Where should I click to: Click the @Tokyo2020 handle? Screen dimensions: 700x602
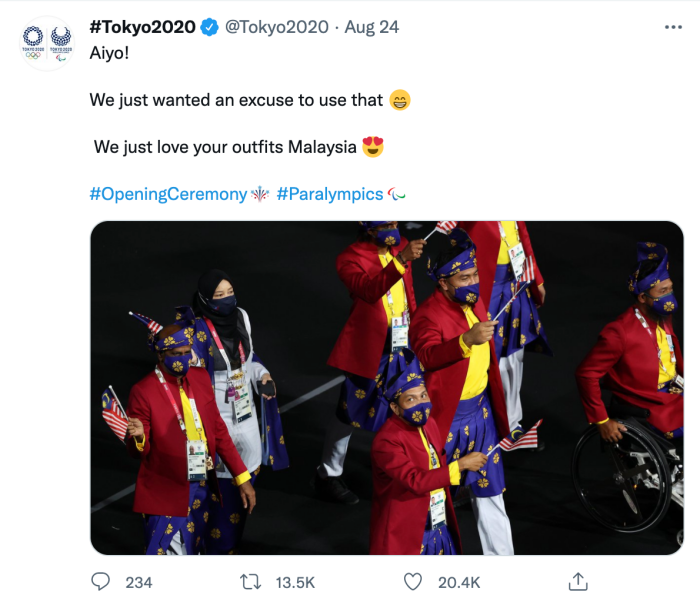click(274, 27)
